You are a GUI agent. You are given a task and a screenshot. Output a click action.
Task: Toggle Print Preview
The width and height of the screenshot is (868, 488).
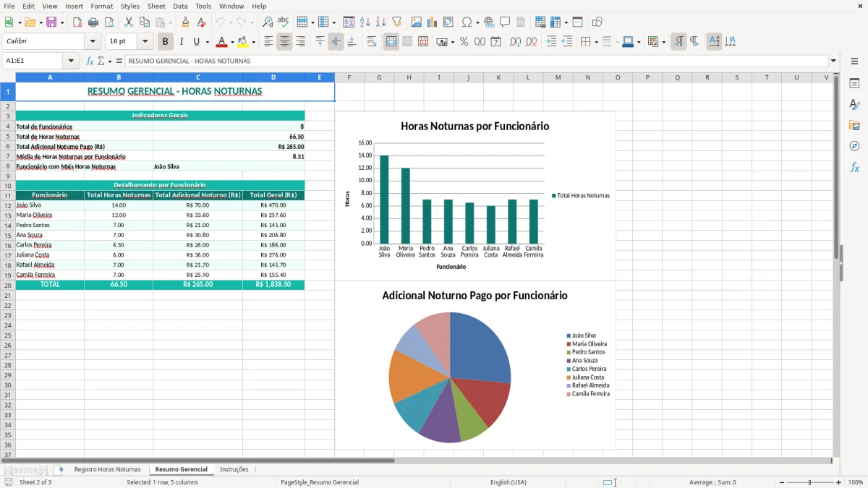click(x=109, y=22)
